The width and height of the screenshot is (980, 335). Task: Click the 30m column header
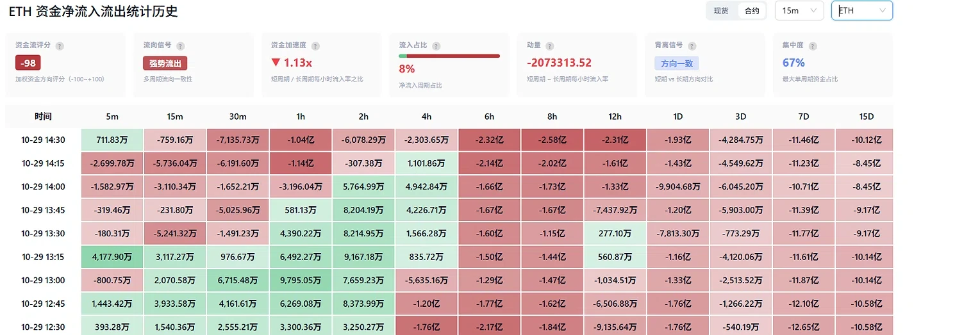pos(238,117)
